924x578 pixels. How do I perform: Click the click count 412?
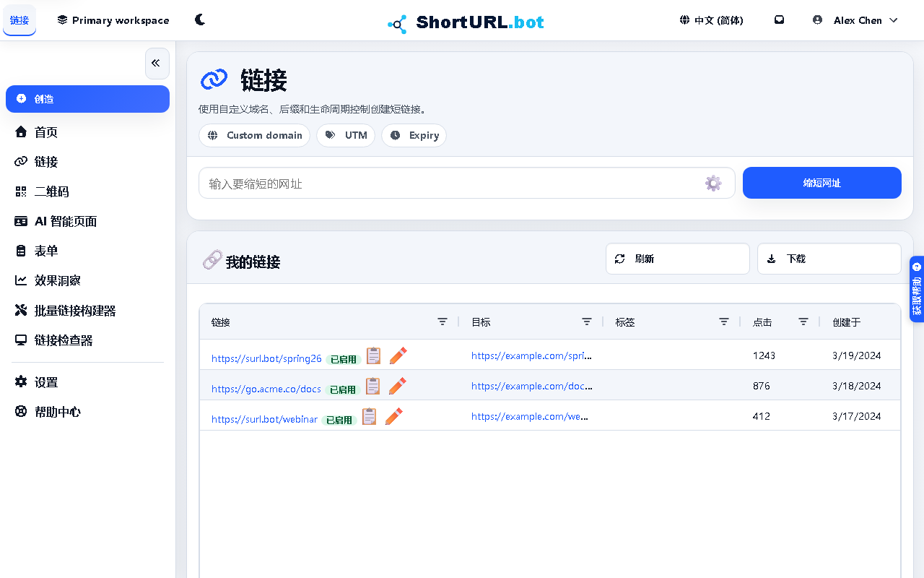click(762, 416)
